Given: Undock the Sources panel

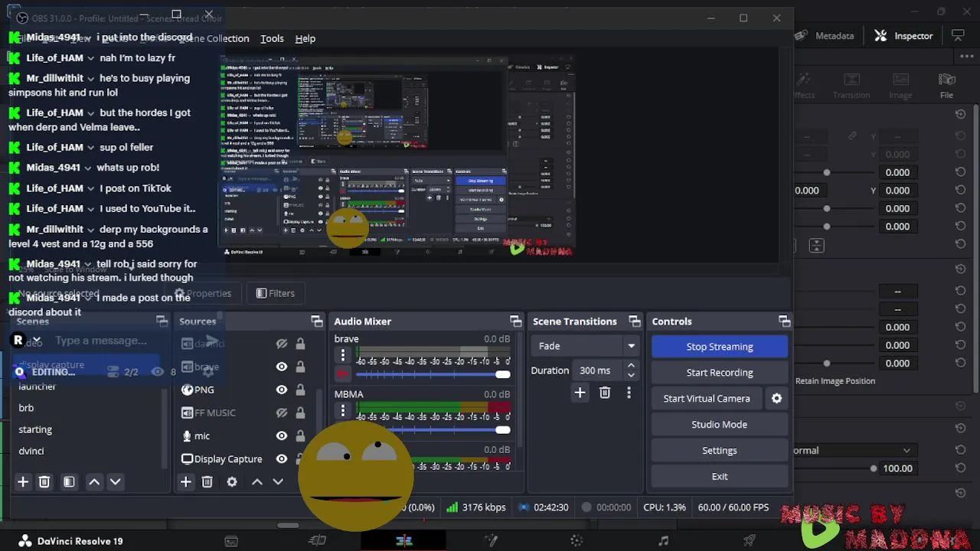Looking at the screenshot, I should [x=317, y=321].
